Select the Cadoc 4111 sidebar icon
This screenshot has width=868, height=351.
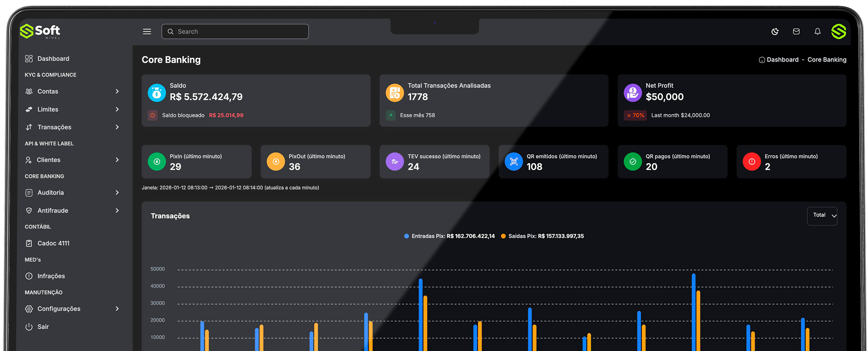point(29,243)
